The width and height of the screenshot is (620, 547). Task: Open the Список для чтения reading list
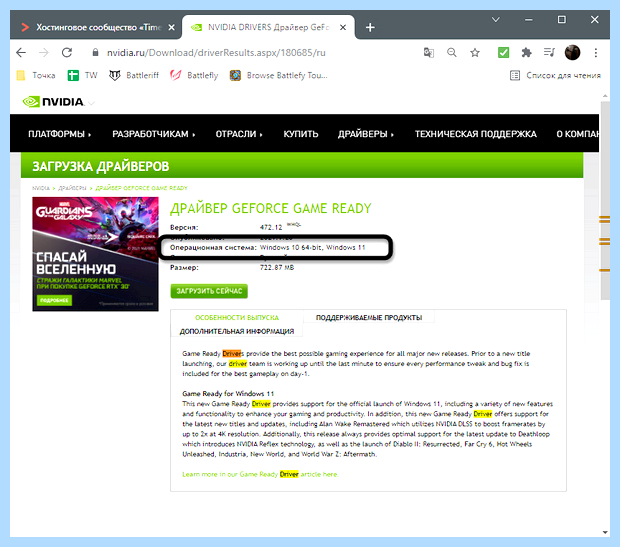(555, 75)
